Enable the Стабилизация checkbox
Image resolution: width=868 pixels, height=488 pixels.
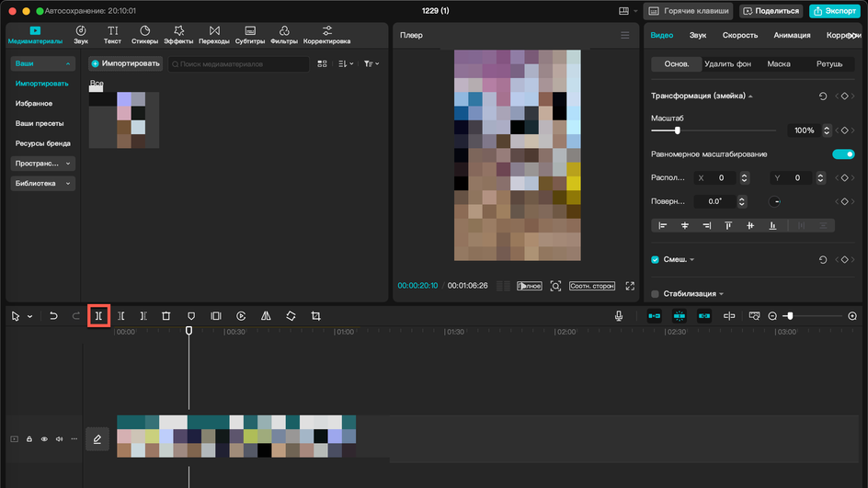pos(655,294)
